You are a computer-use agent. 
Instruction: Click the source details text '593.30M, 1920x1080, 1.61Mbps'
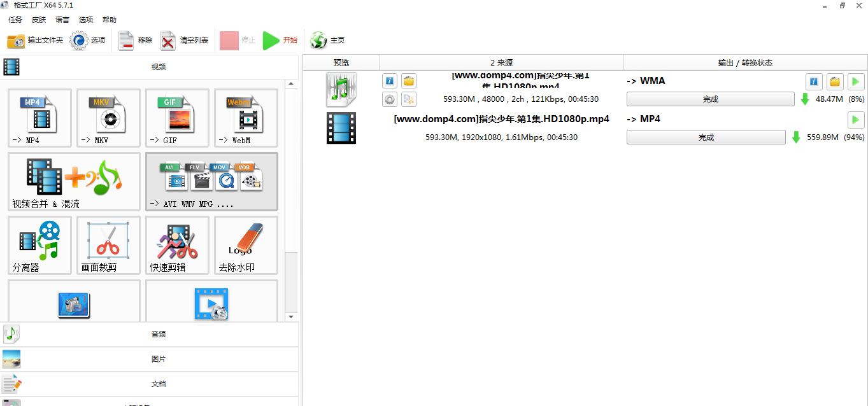tap(501, 137)
